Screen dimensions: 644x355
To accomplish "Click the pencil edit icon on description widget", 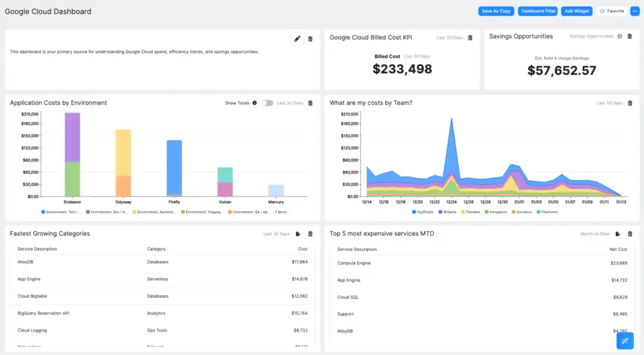I will pos(297,39).
